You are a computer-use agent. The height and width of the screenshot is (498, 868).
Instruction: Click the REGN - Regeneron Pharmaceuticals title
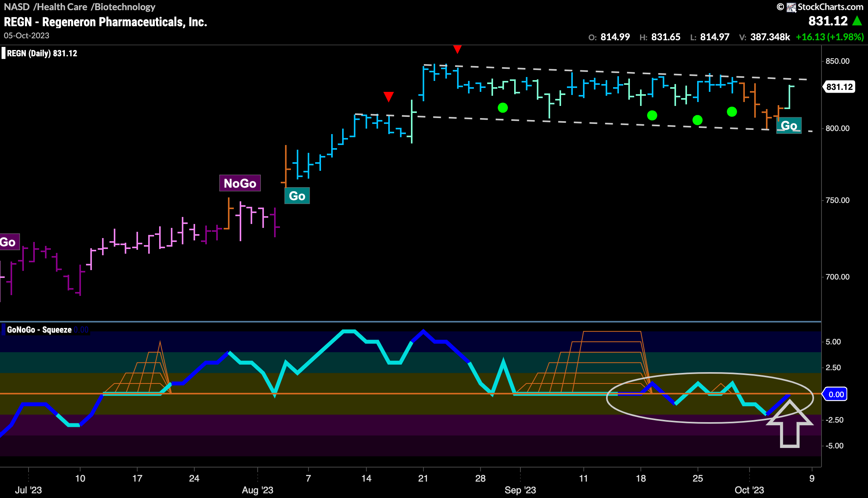106,22
